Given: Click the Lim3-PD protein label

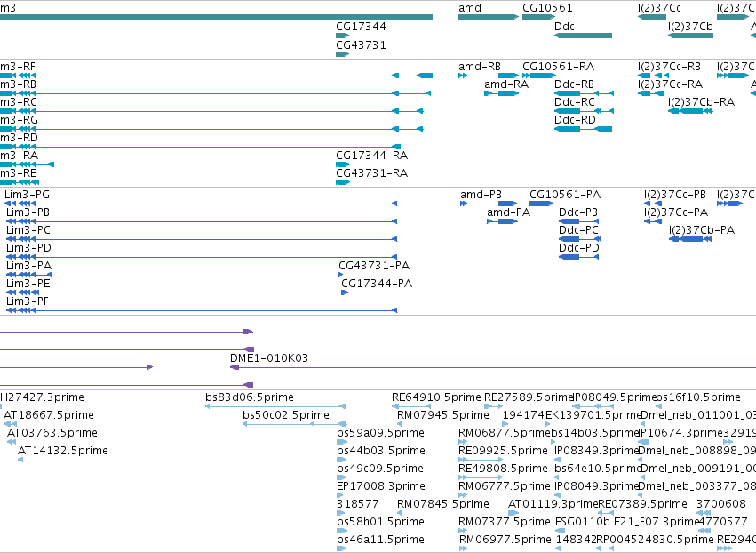Looking at the screenshot, I should [28, 248].
